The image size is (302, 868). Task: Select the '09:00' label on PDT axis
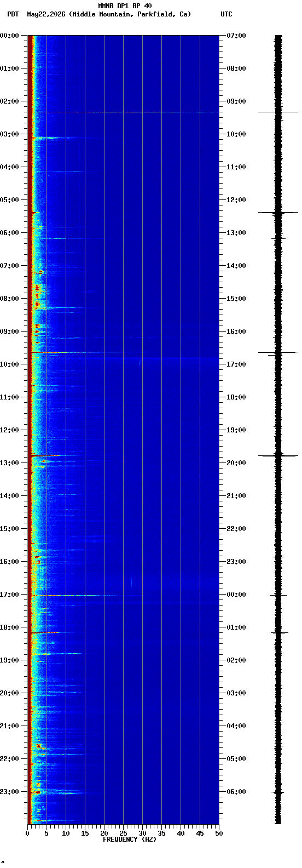click(10, 332)
